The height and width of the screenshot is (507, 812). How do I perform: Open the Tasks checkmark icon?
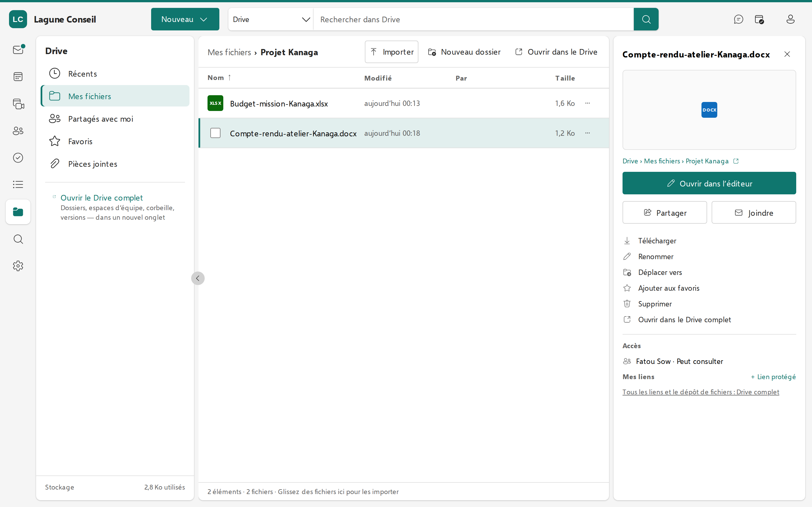click(18, 158)
